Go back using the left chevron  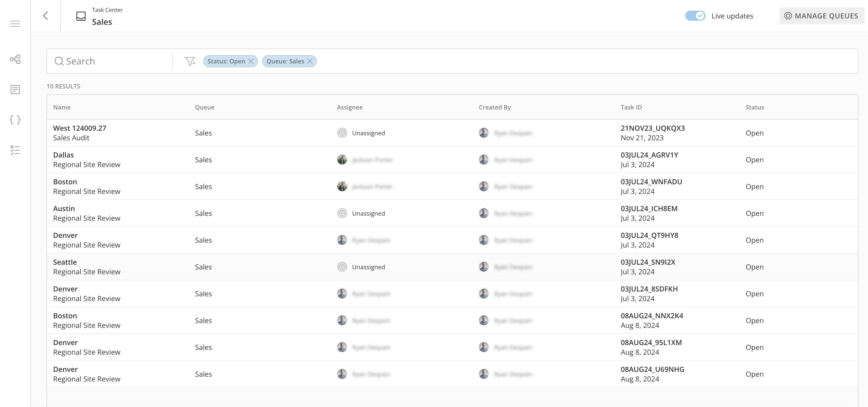coord(46,16)
